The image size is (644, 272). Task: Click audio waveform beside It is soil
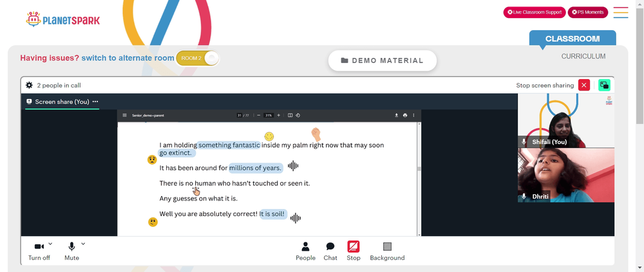[296, 218]
